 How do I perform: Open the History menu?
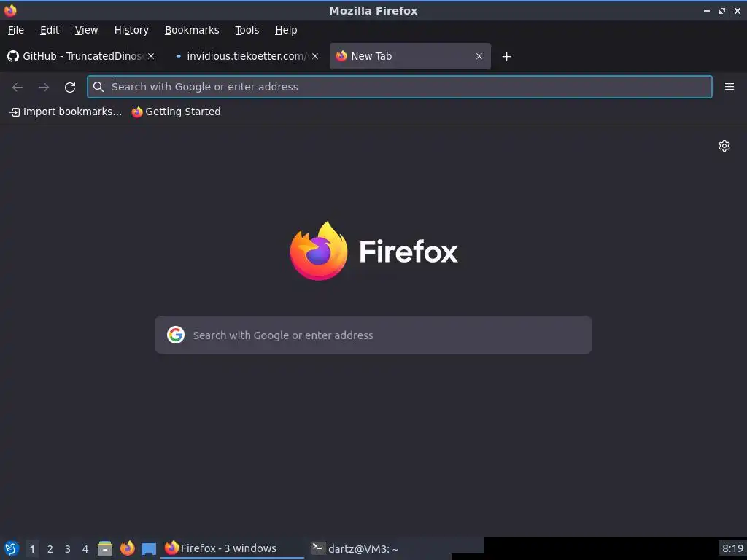click(x=131, y=30)
